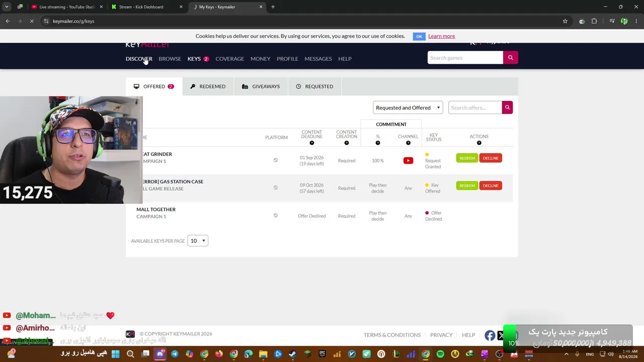644x362 pixels.
Task: Open the Keys menu item
Action: tap(194, 59)
